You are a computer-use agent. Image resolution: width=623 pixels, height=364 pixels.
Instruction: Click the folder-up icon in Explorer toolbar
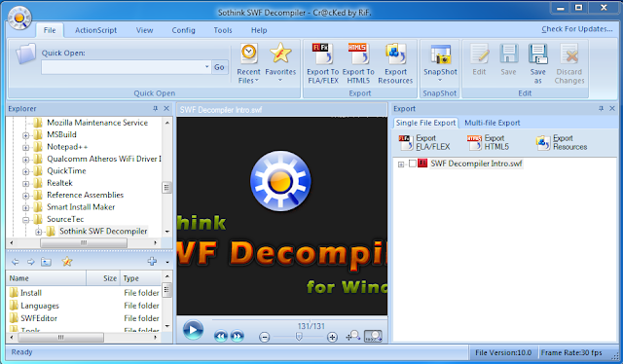[46, 262]
